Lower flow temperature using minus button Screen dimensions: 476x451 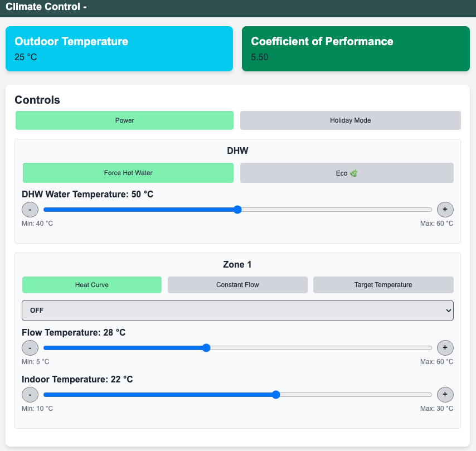pos(30,348)
